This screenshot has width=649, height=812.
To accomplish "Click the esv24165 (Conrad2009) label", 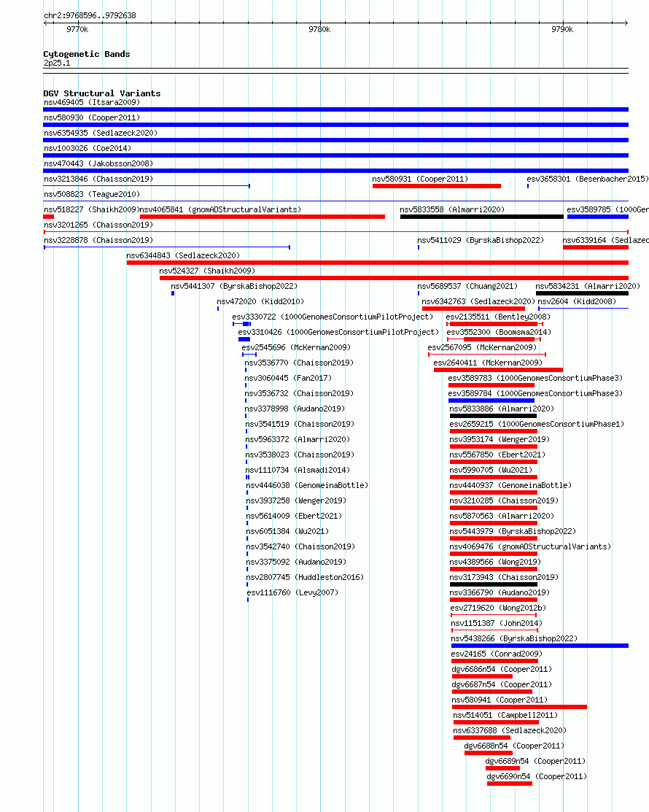I will 497,654.
